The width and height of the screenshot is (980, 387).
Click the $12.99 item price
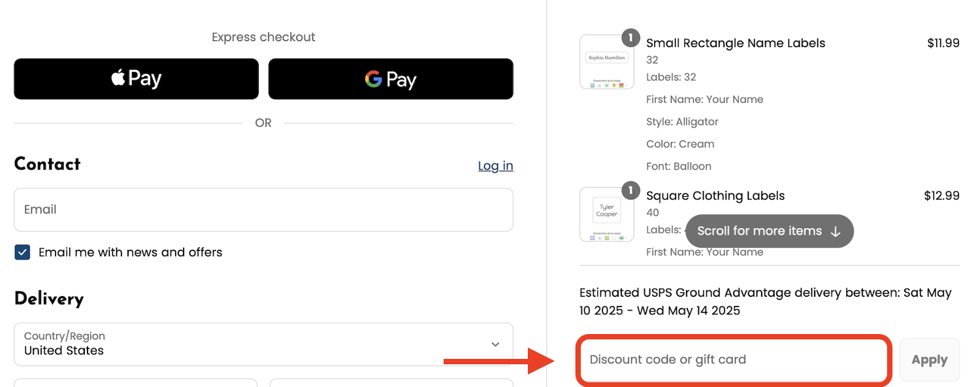click(x=941, y=195)
